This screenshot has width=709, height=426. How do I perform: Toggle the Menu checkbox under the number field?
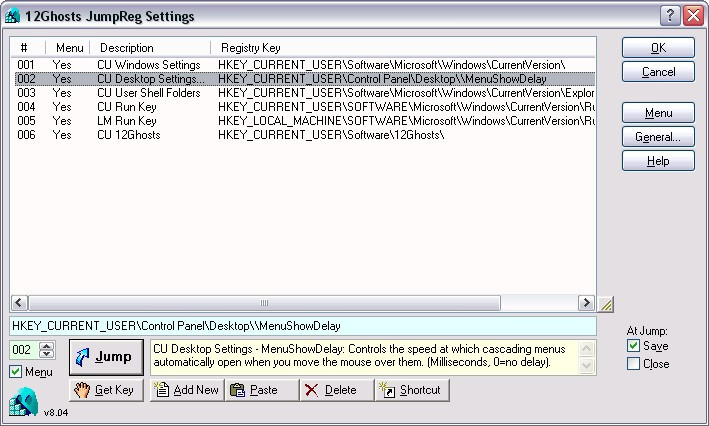pyautogui.click(x=15, y=372)
